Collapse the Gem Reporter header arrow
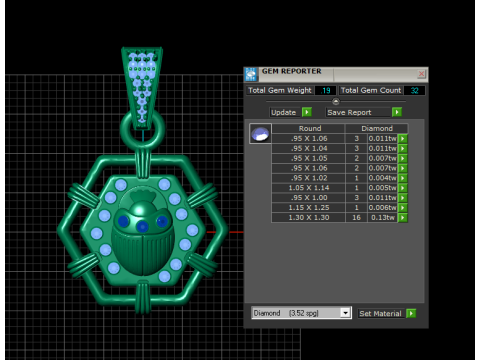480x360 pixels. (336, 101)
